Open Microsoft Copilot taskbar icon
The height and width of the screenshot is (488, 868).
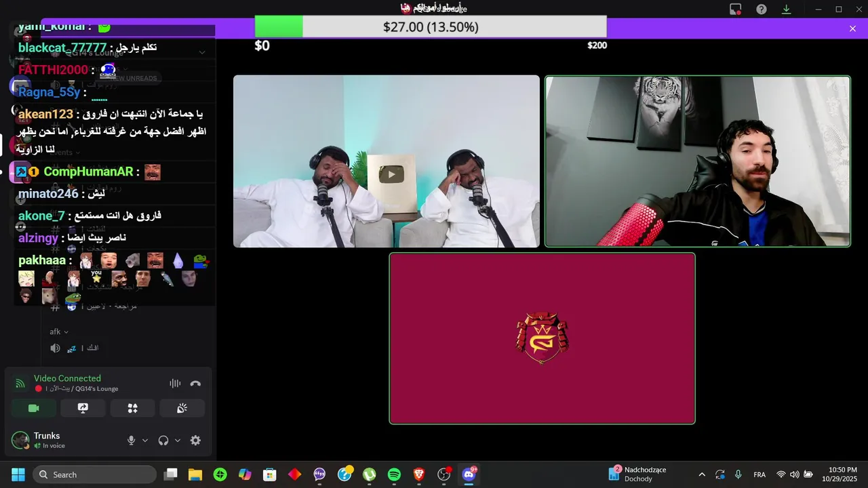245,474
